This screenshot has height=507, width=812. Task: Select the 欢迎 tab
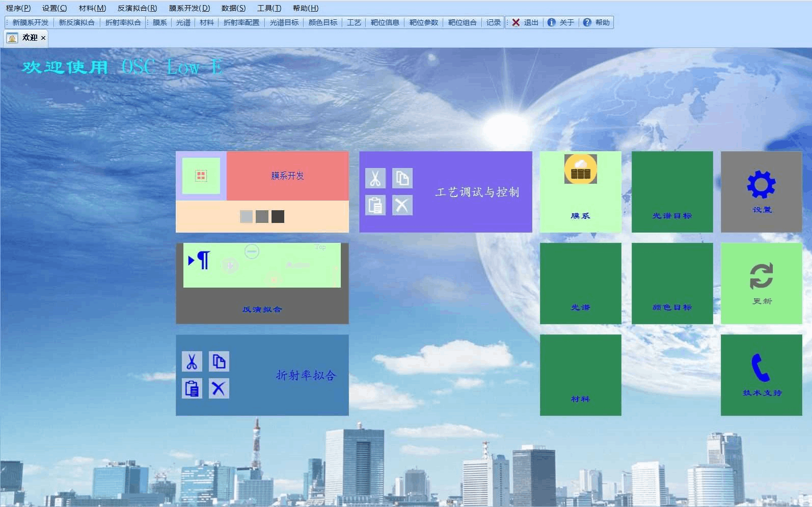(x=25, y=38)
